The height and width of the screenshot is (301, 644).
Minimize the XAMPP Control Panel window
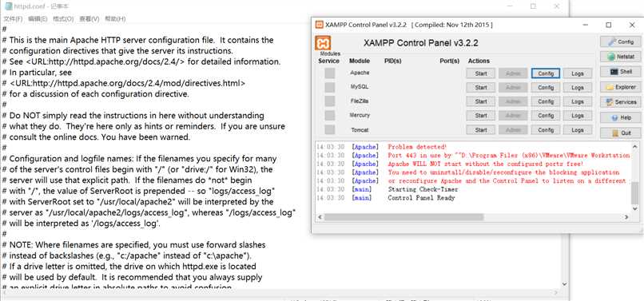coord(585,25)
